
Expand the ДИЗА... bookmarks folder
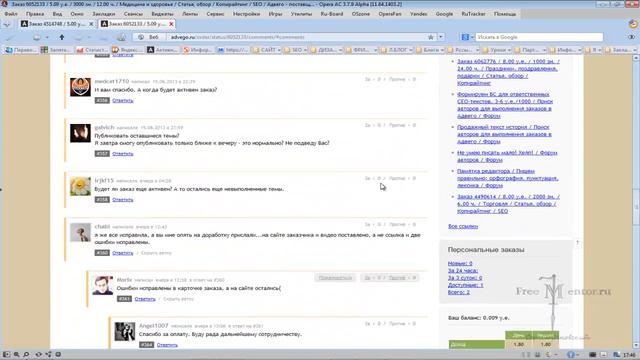327,50
